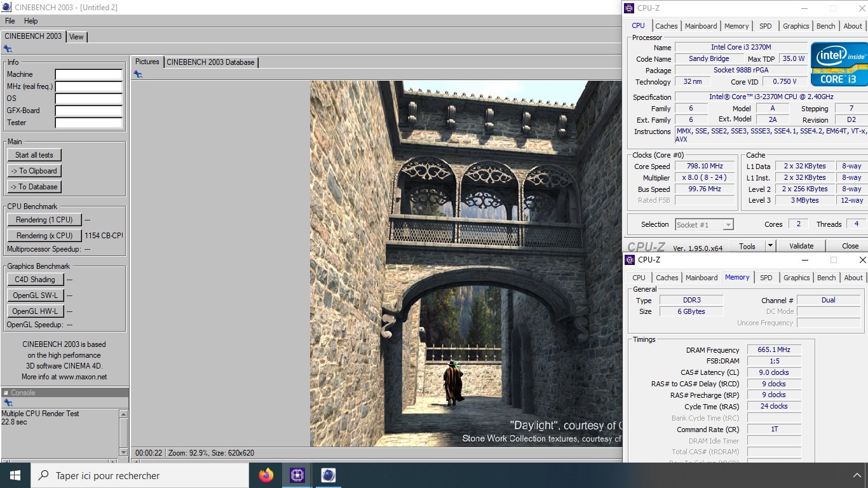The height and width of the screenshot is (488, 868).
Task: Run Rendering (1 CPU) benchmark
Action: 44,220
